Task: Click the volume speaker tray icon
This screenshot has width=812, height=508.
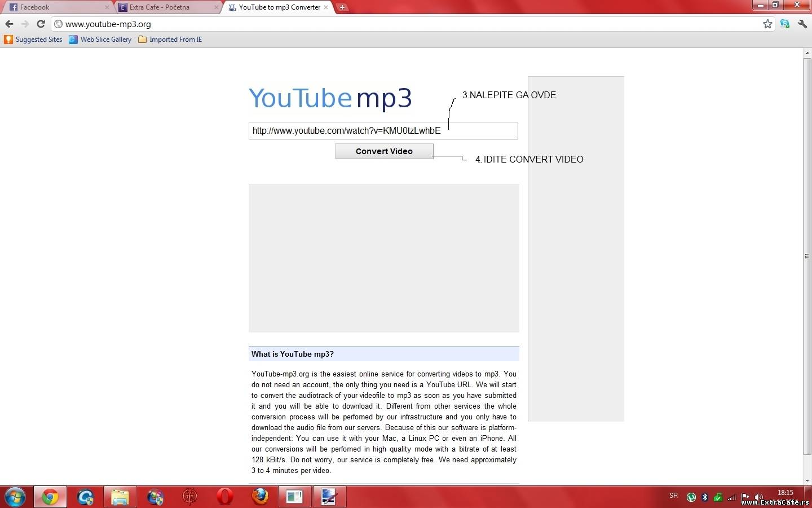Action: pyautogui.click(x=758, y=497)
